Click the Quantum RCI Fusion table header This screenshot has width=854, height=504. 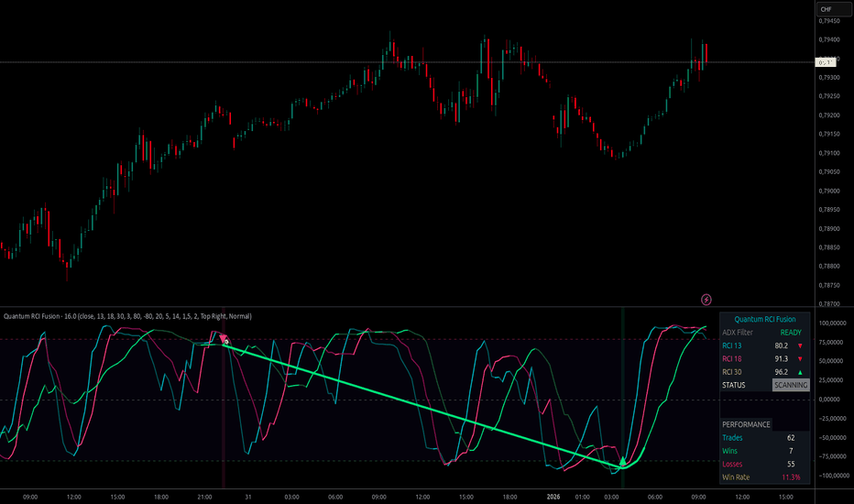click(764, 319)
